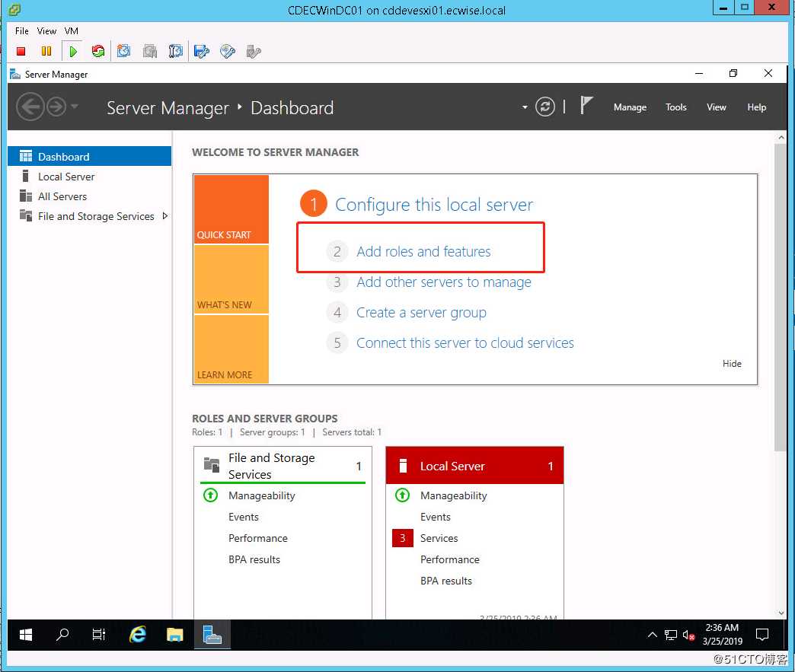The image size is (795, 672).
Task: Select File and Storage Services in sidebar
Action: point(89,216)
